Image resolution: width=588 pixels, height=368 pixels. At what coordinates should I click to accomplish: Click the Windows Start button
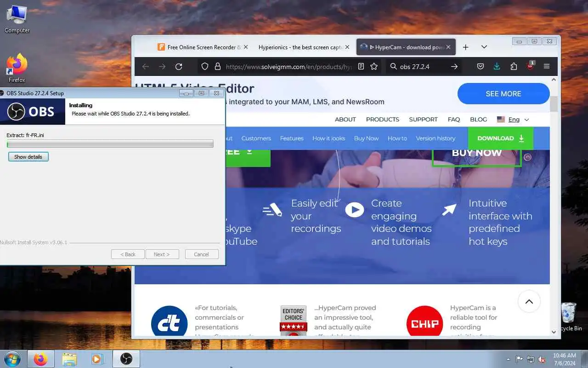12,359
